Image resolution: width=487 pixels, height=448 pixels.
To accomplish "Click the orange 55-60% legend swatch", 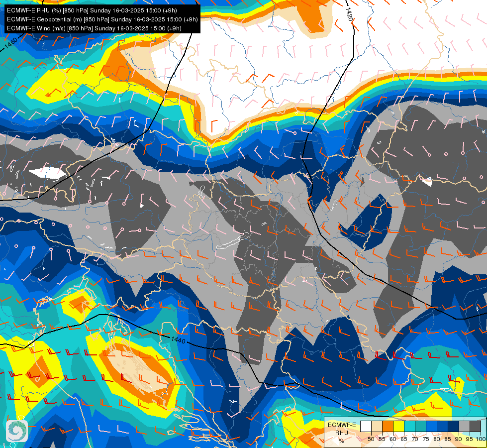I will (388, 426).
